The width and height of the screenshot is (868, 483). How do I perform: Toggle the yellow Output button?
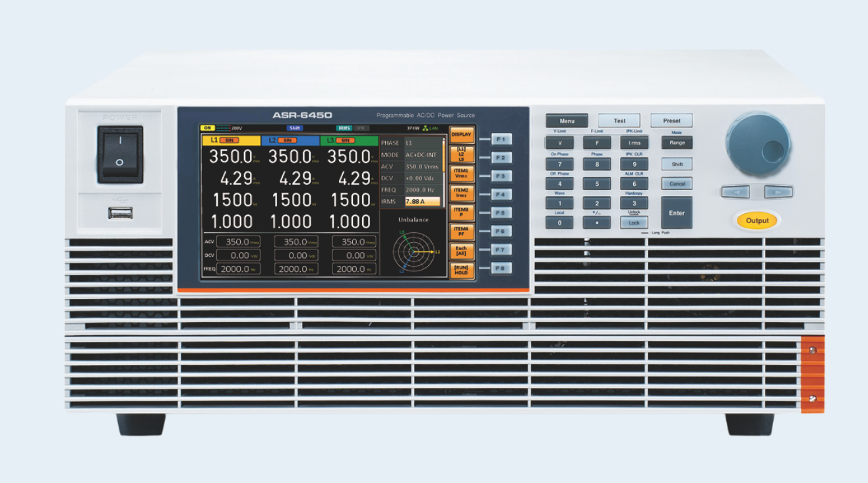757,221
